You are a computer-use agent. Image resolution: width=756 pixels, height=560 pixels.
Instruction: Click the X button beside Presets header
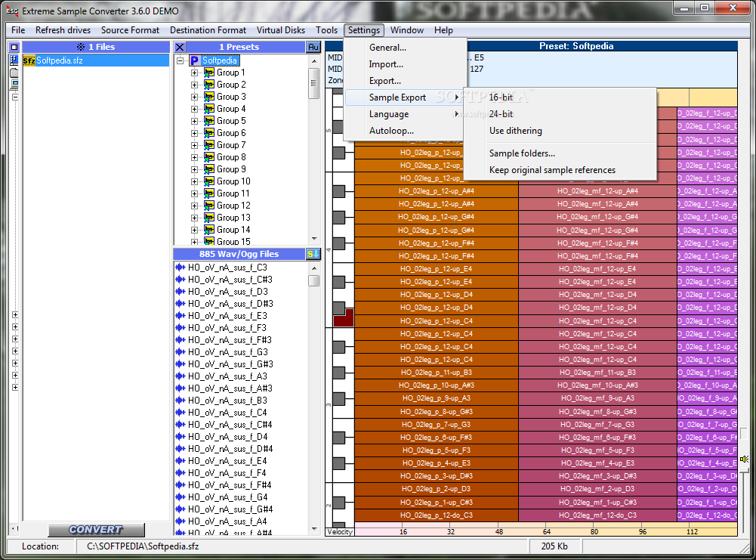tap(179, 47)
